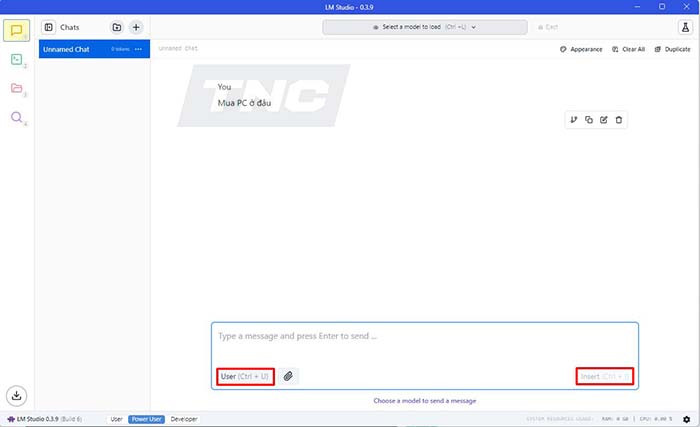Collapse the Chats sidebar panel icon
Screen dimensions: 700x427
click(49, 27)
